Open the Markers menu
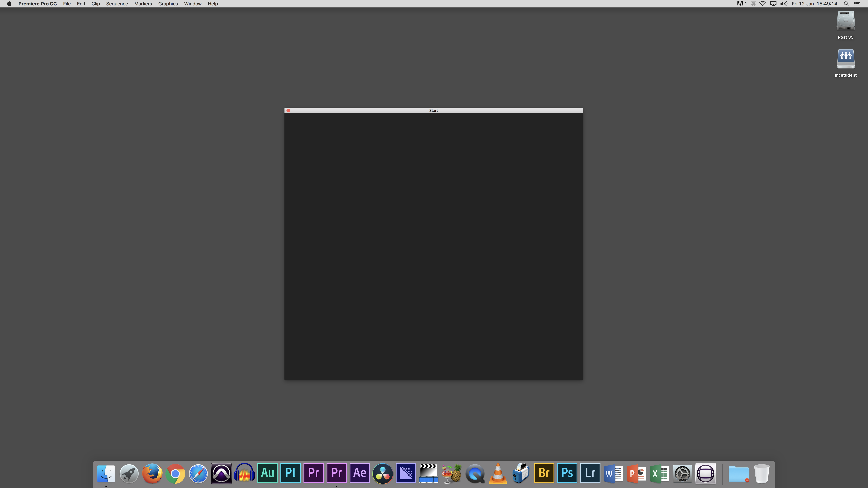This screenshot has width=868, height=488. (143, 4)
